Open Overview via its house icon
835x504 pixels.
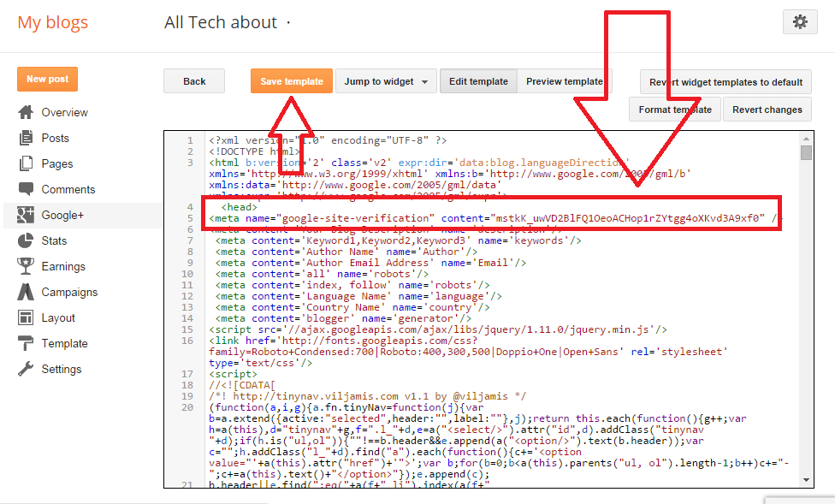(x=26, y=112)
